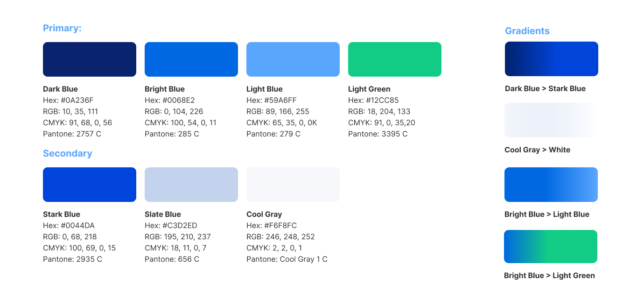Click the Cool Gray to White gradient
644x301 pixels.
click(x=551, y=120)
